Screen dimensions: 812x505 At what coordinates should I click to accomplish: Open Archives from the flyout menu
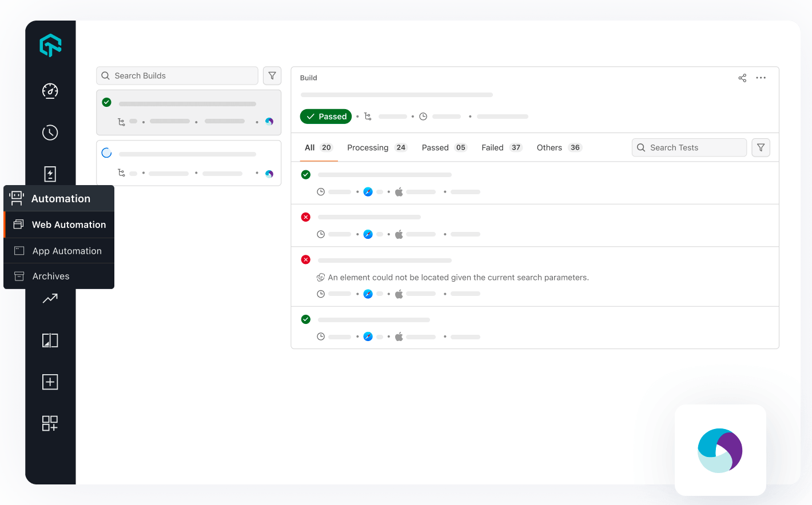click(59, 276)
